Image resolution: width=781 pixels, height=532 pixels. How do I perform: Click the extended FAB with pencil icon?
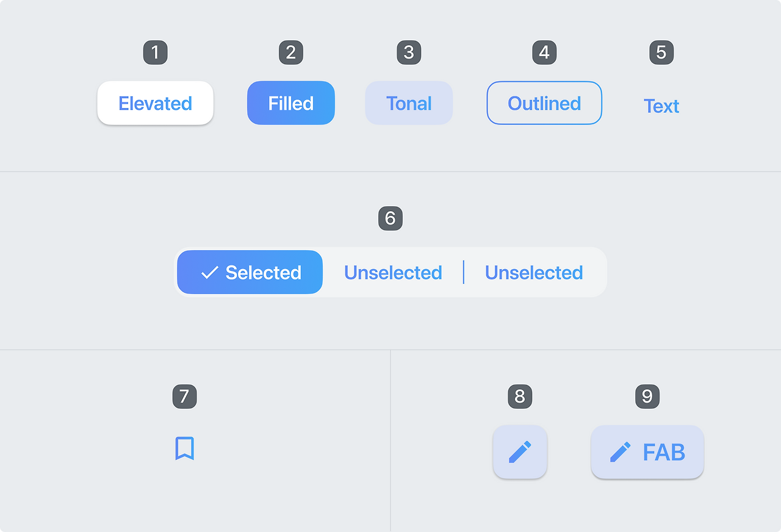647,452
